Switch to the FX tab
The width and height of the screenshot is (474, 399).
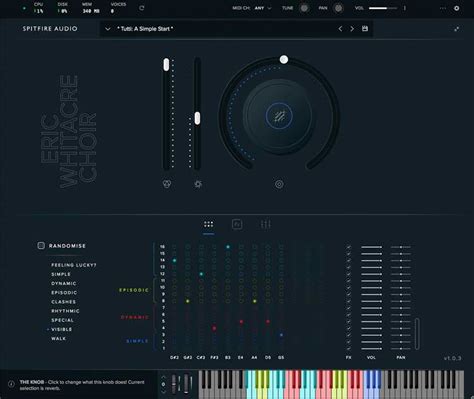(237, 224)
